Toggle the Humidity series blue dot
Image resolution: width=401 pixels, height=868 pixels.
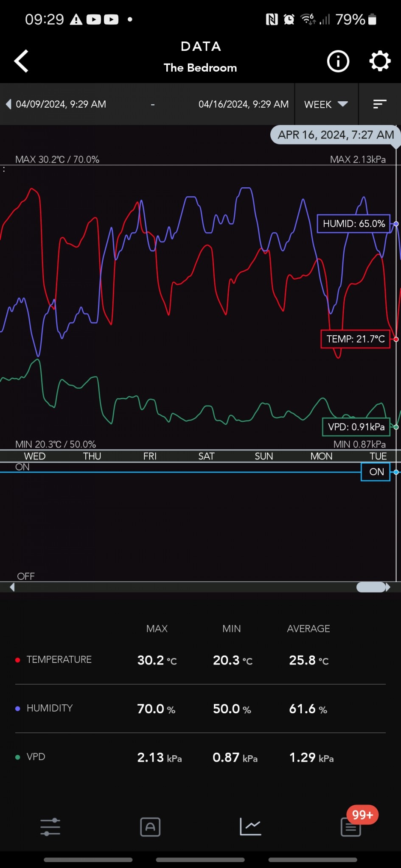tap(18, 709)
